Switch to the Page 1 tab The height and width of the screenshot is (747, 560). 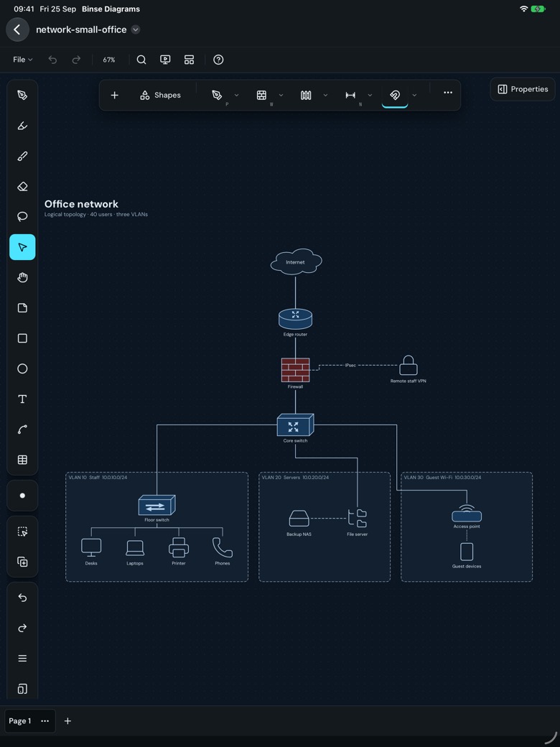click(20, 721)
